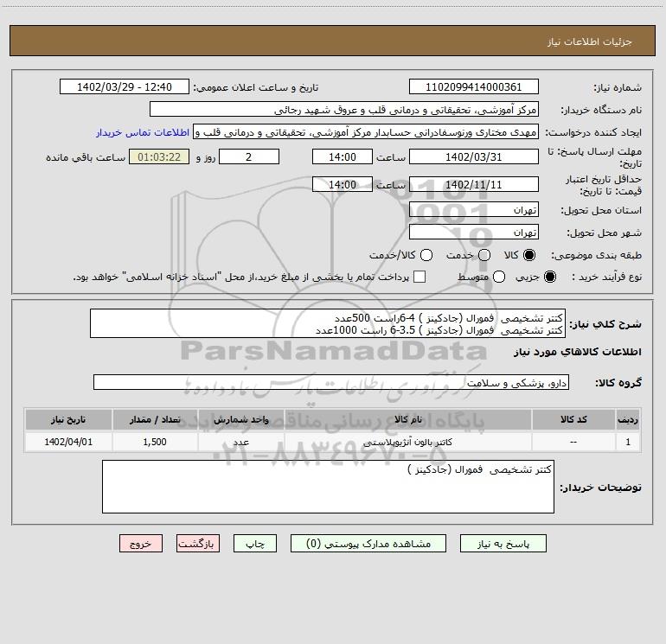Click the نام کالا column header
Screen dimensions: 666x644
[407, 419]
